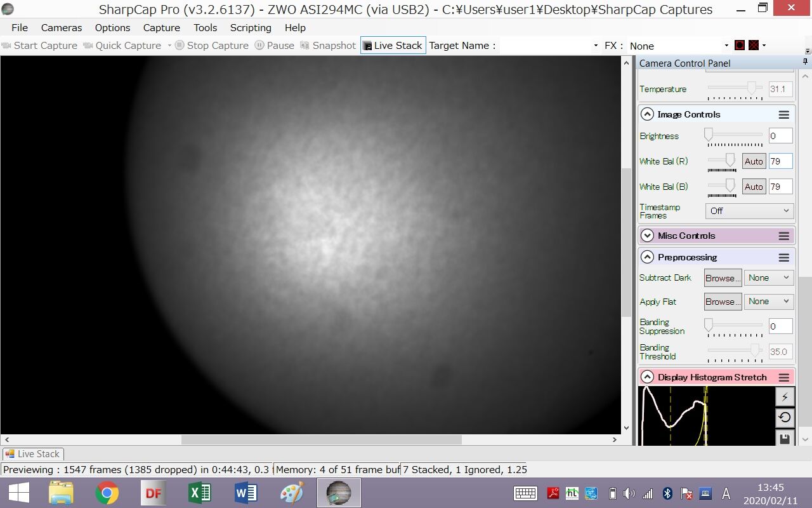The height and width of the screenshot is (508, 812).
Task: Open Windows Start menu
Action: pos(18,493)
